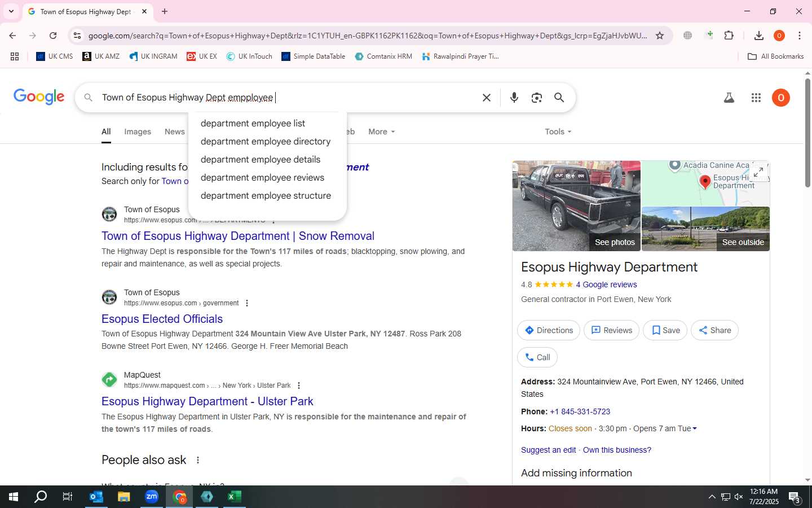
Task: Clear the search box with the X icon
Action: click(x=487, y=98)
